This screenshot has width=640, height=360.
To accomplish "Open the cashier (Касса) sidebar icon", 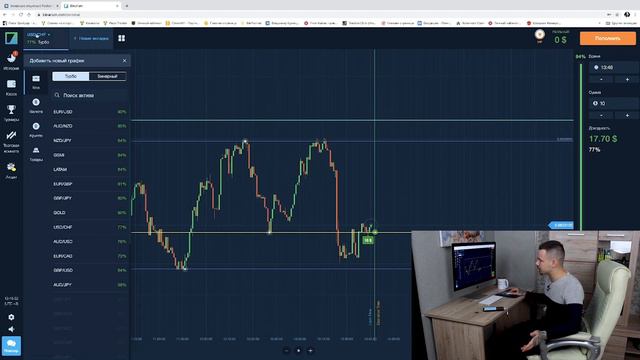I will pyautogui.click(x=11, y=84).
